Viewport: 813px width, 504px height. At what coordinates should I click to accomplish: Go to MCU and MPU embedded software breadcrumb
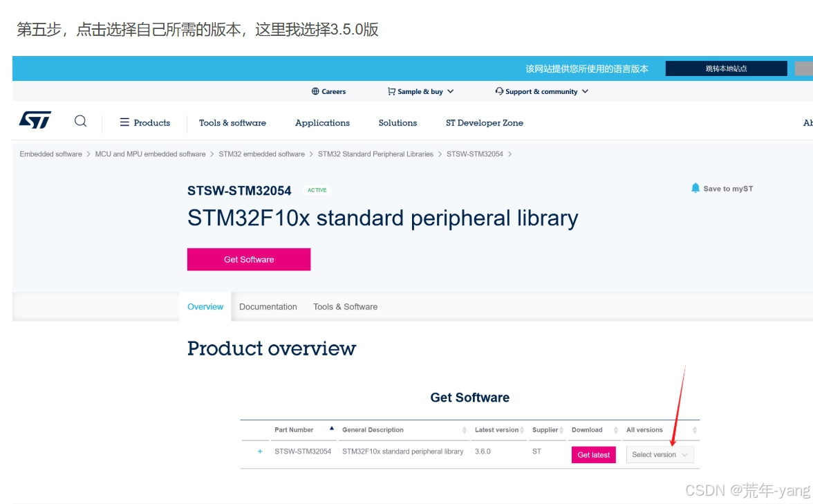click(151, 154)
